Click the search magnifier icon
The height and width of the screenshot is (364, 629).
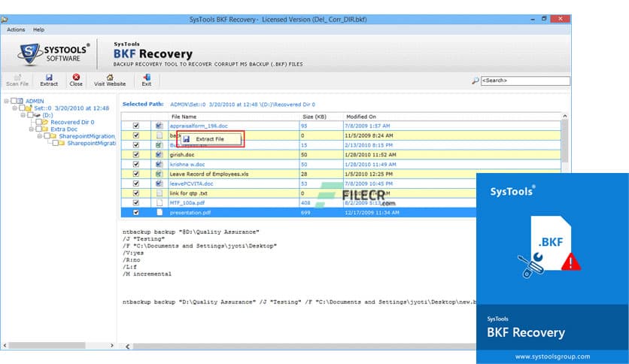coord(475,81)
